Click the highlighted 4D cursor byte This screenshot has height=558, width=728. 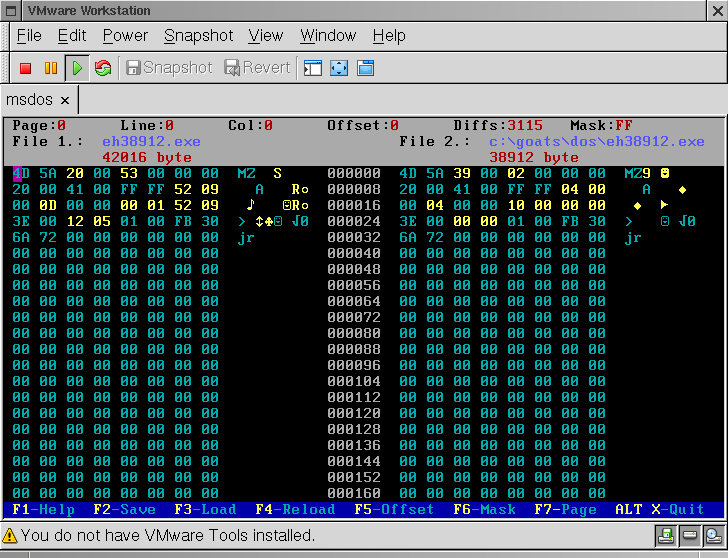[21, 174]
